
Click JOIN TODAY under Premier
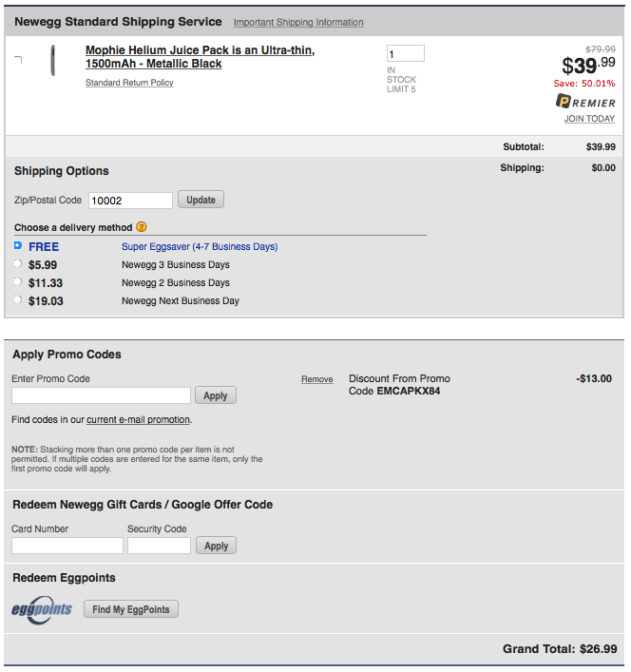point(589,118)
